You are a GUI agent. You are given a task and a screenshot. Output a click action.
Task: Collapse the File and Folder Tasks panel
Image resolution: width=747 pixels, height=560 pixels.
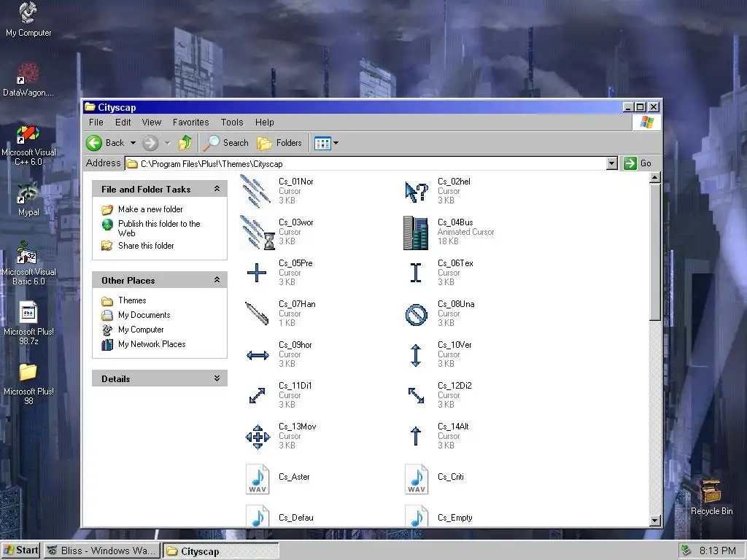[x=217, y=189]
